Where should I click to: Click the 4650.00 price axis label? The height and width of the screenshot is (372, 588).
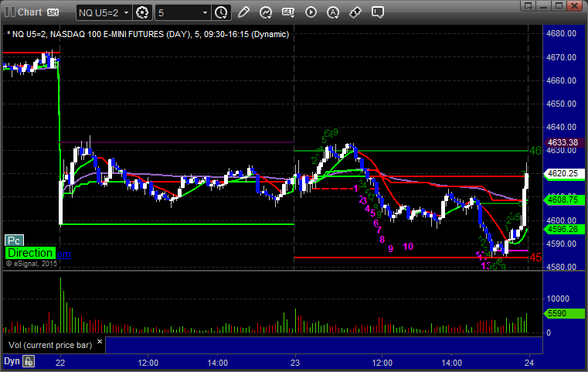coord(562,104)
